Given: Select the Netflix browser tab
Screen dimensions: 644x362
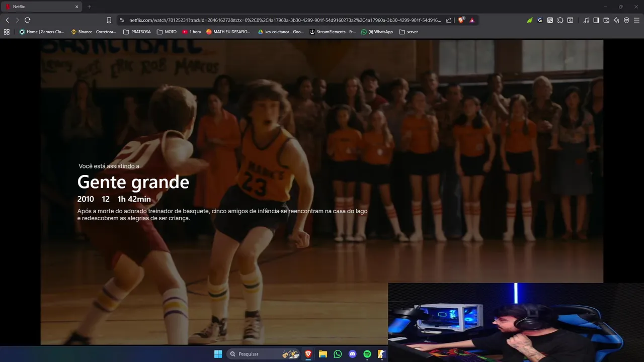Looking at the screenshot, I should pyautogui.click(x=41, y=7).
